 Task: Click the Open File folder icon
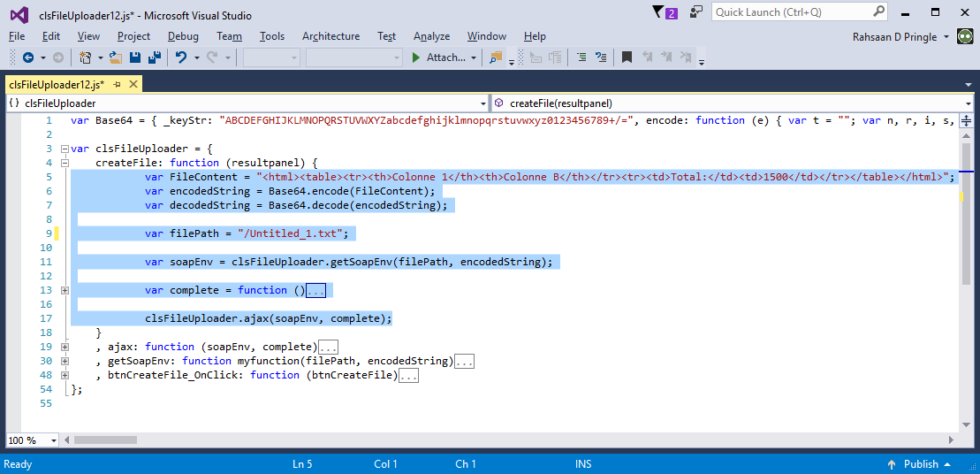pyautogui.click(x=116, y=57)
